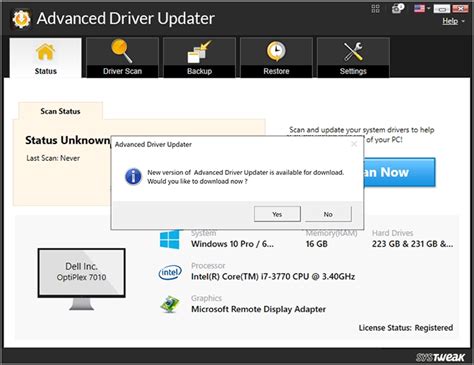Expand the Help dropdown arrow
This screenshot has width=474, height=365.
(463, 22)
